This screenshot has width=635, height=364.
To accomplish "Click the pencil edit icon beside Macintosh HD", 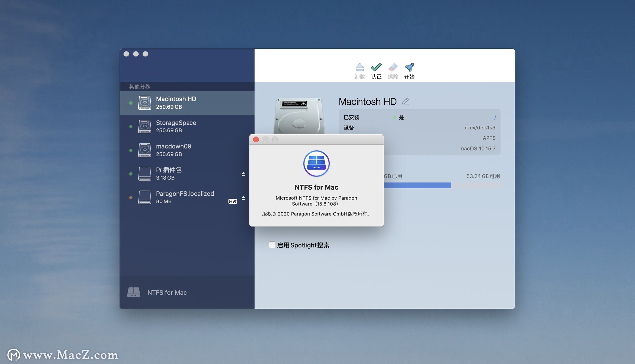I will pos(405,101).
